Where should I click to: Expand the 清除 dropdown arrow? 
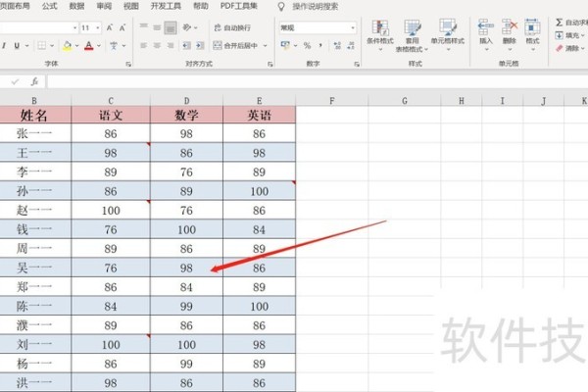583,48
